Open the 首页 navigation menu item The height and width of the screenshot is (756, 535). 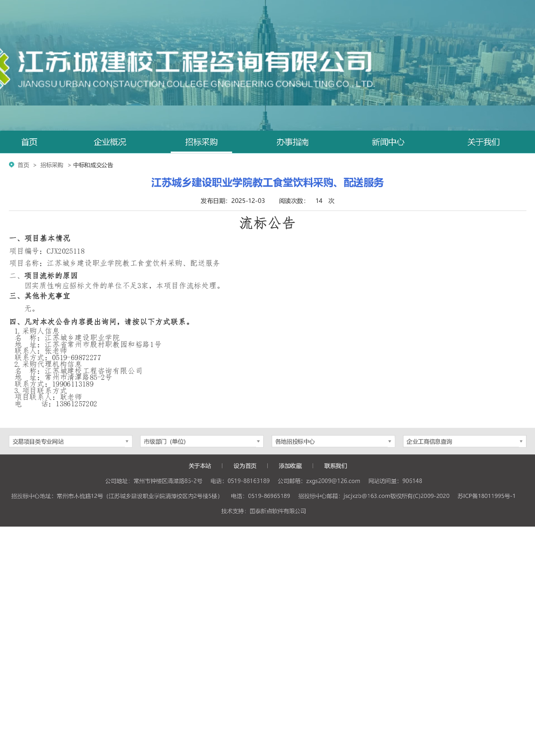[29, 142]
